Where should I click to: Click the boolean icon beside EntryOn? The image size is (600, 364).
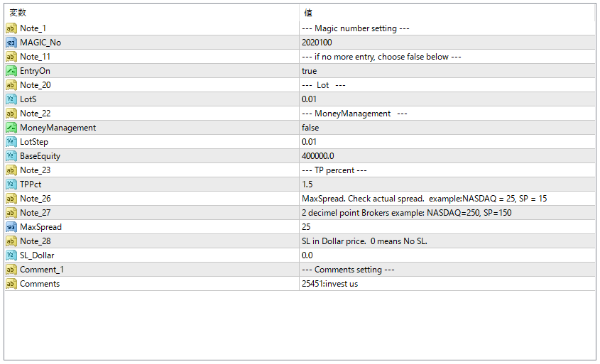pyautogui.click(x=11, y=71)
